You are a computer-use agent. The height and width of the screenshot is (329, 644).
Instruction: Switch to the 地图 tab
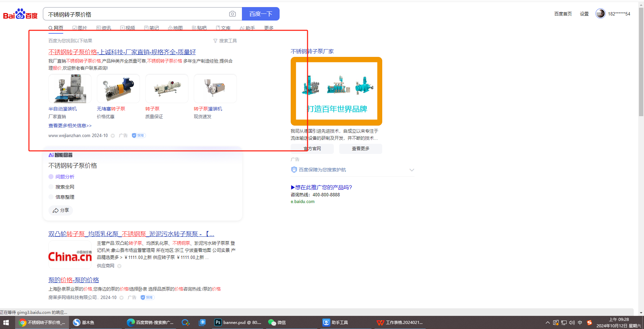pos(175,28)
